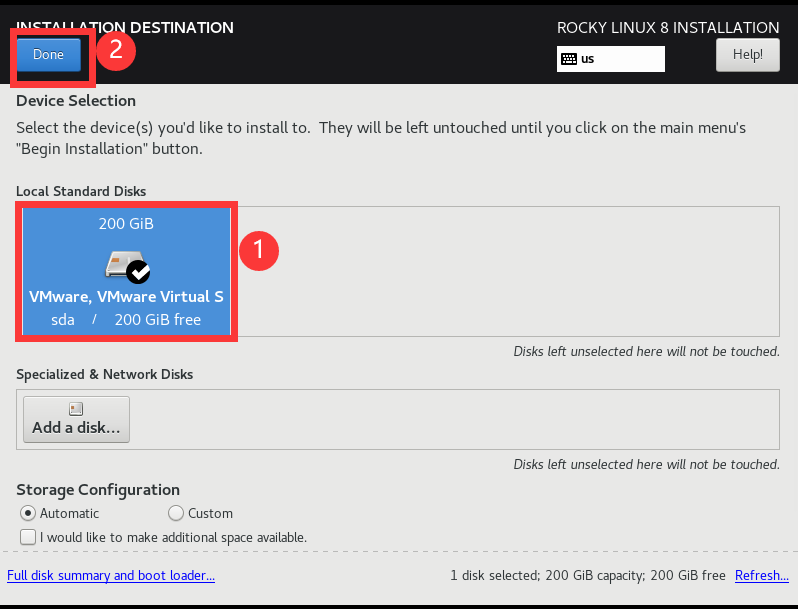The image size is (798, 609).
Task: Select Custom storage configuration radio
Action: tap(176, 513)
